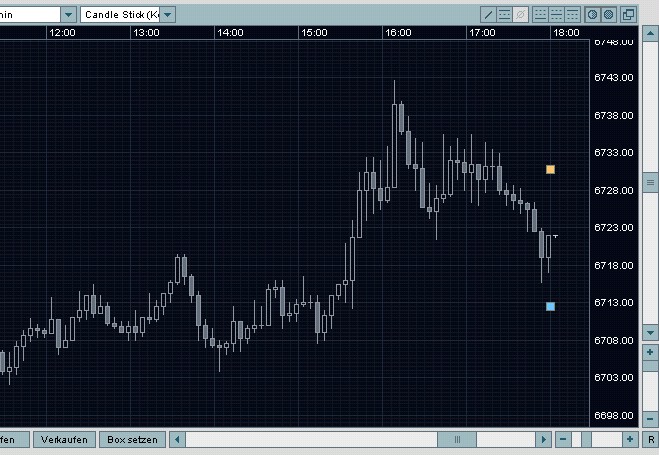Click the 6733.00 price label
The image size is (659, 455).
(614, 153)
